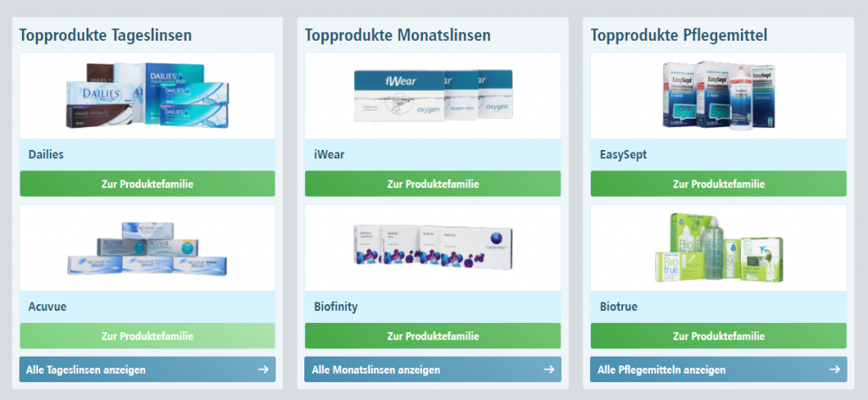Click the Biotrue product image
The width and height of the screenshot is (868, 400).
coord(718,247)
